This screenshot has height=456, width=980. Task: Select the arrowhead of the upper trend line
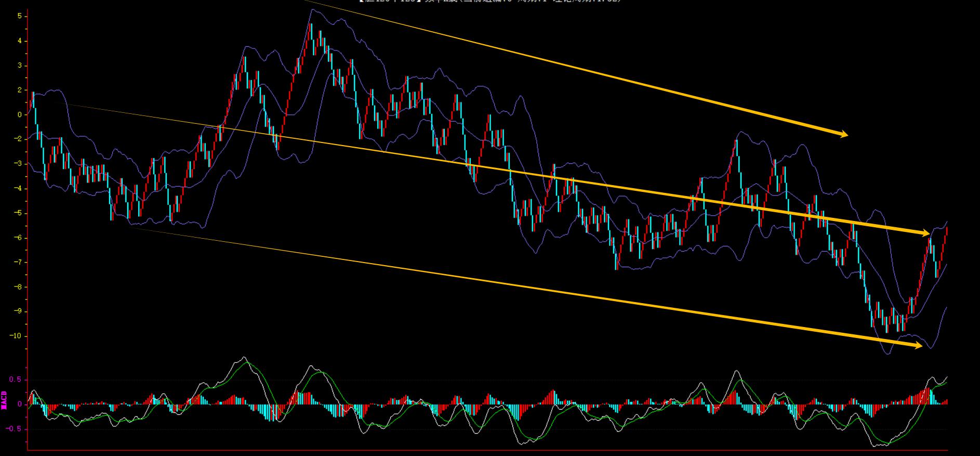coord(842,134)
